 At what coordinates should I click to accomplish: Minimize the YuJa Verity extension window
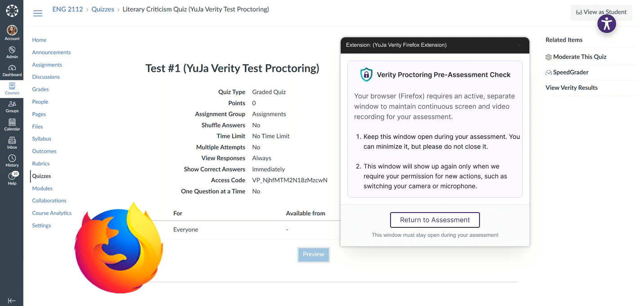point(520,45)
